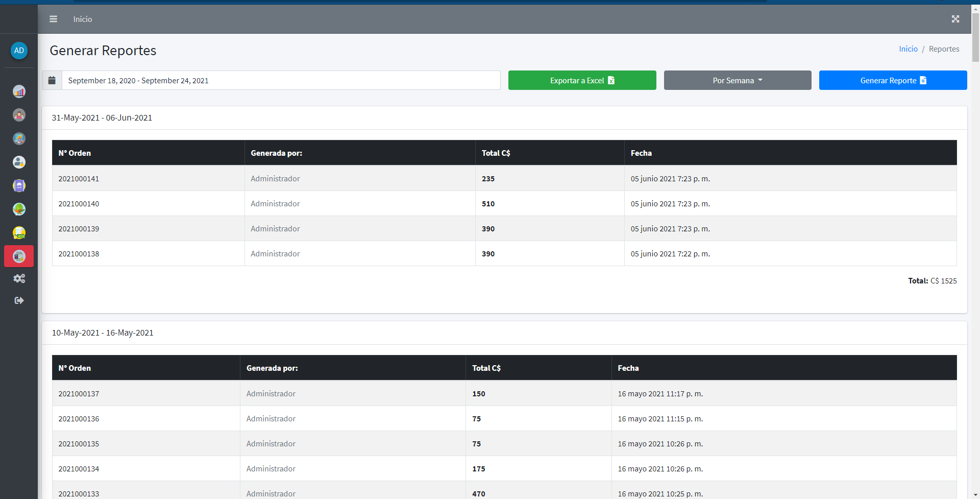Open the vegetables ingredients icon

pos(19,209)
